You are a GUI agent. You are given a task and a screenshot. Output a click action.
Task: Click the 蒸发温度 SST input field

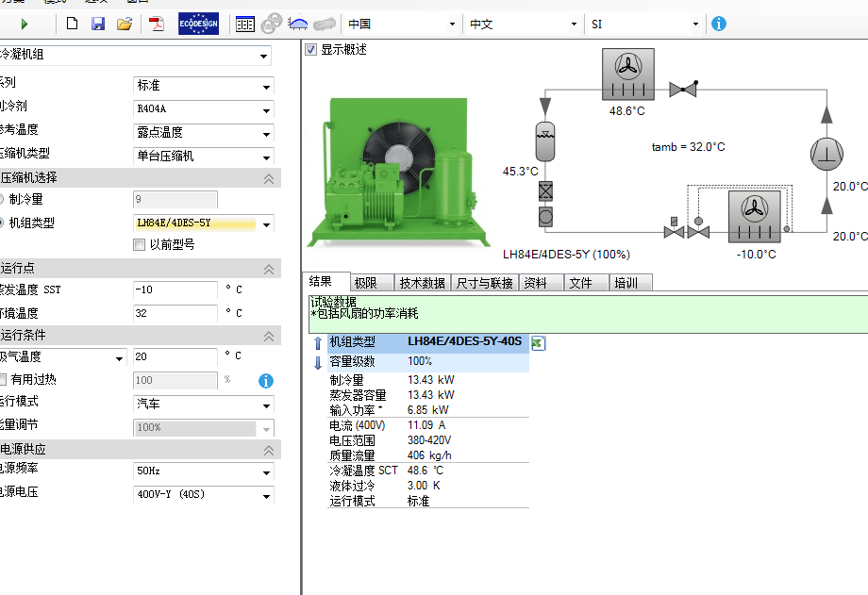(175, 290)
